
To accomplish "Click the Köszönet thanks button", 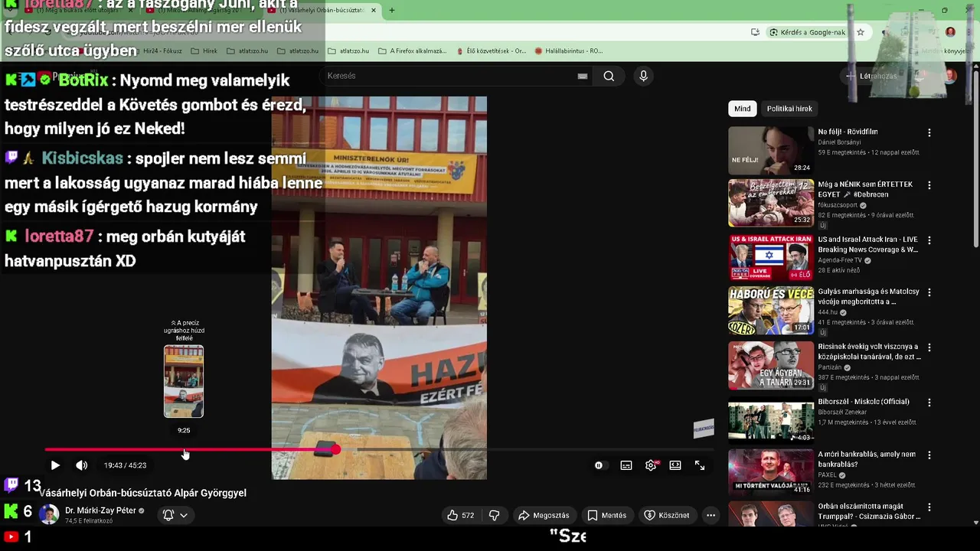I will point(666,515).
